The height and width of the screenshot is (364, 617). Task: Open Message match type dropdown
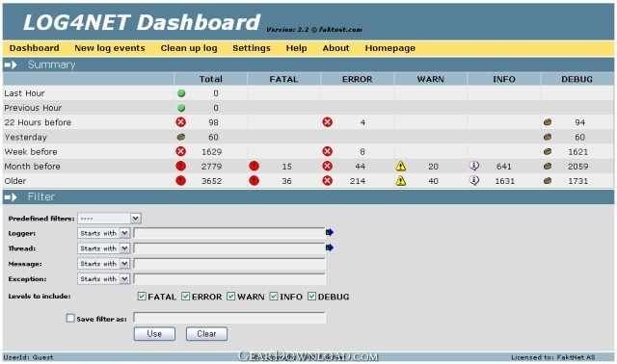(x=104, y=263)
